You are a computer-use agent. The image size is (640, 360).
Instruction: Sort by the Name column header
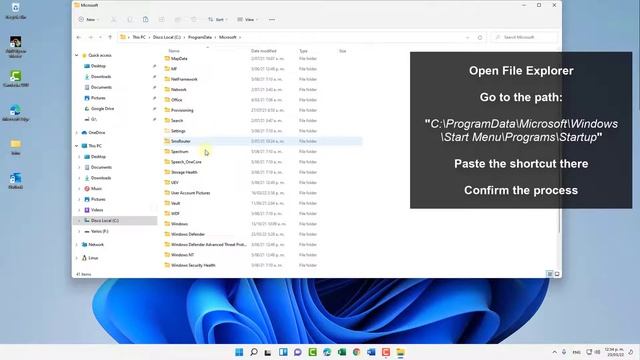click(x=174, y=51)
